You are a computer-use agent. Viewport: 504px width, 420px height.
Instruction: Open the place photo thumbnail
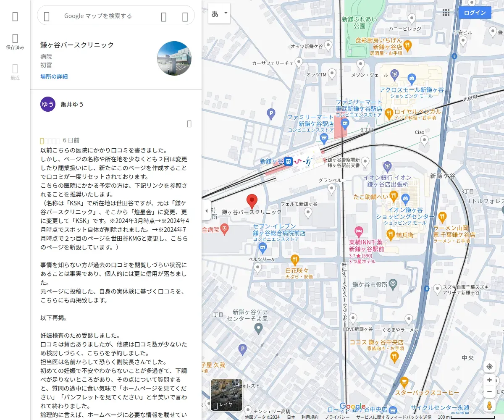[x=174, y=58]
